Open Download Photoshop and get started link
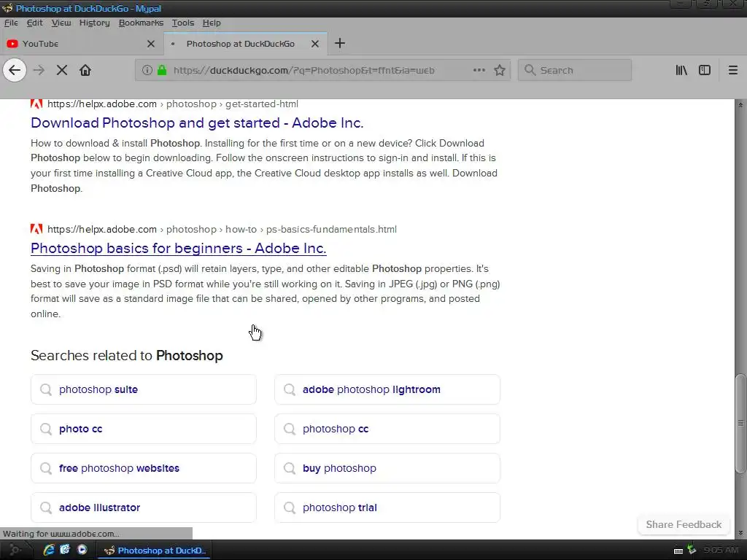The width and height of the screenshot is (747, 560). 197,122
